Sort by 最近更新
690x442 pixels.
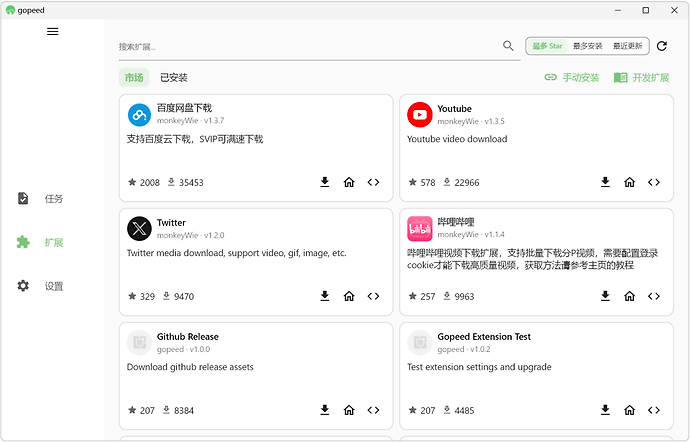[x=628, y=46]
